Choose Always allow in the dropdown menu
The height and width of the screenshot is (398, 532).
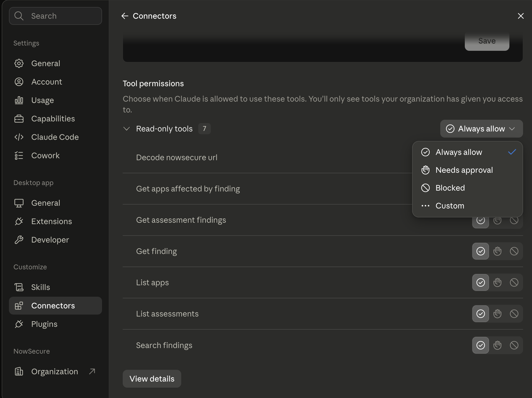[467, 152]
